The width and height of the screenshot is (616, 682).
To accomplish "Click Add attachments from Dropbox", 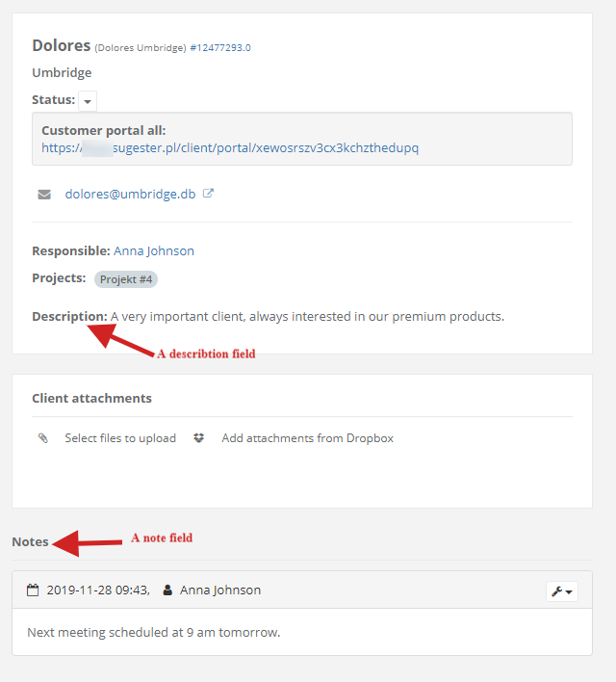I will (x=307, y=438).
